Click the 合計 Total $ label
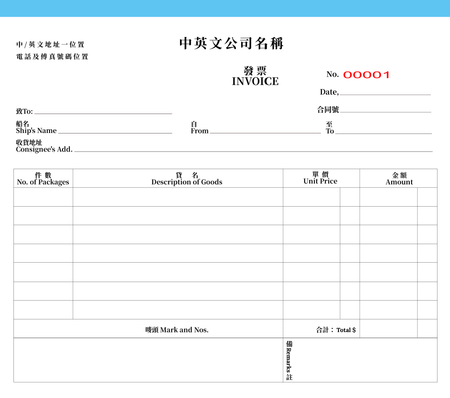450x398 pixels. 336,330
